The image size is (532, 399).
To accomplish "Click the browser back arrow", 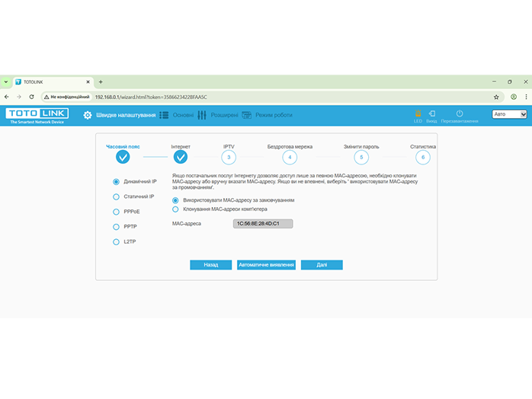I will 6,97.
